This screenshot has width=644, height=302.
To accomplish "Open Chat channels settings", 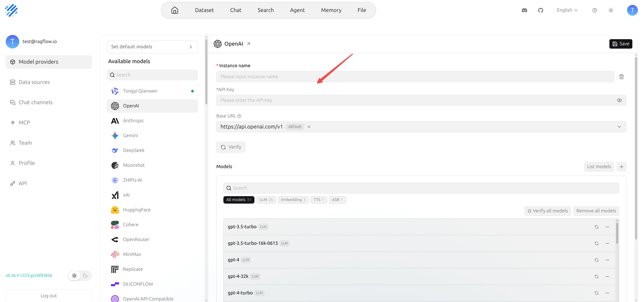I will pyautogui.click(x=49, y=102).
